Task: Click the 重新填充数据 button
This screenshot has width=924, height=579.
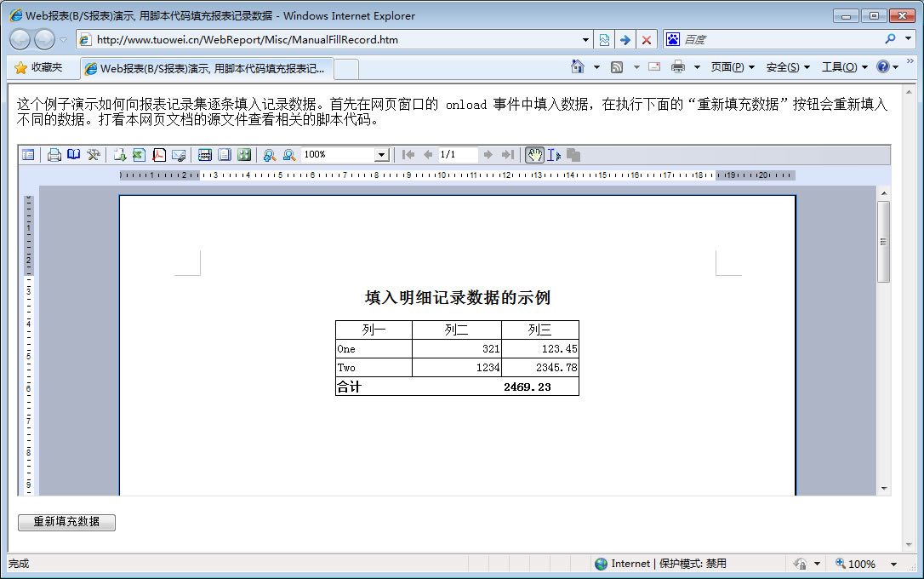Action: tap(66, 522)
